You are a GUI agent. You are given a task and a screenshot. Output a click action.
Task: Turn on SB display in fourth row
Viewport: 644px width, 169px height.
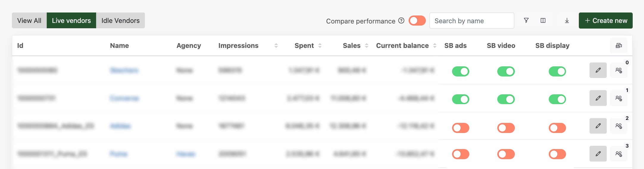[557, 154]
